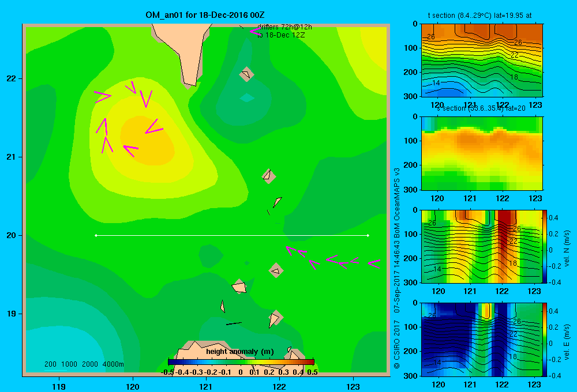This screenshot has height=392, width=577.
Task: Click longitude tick label 121 on main map
Action: point(206,387)
